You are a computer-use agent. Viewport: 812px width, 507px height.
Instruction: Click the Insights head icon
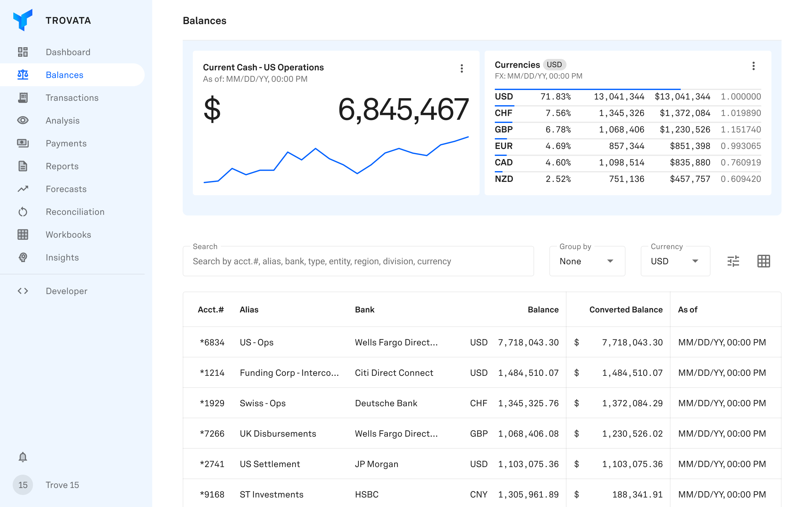pyautogui.click(x=23, y=258)
